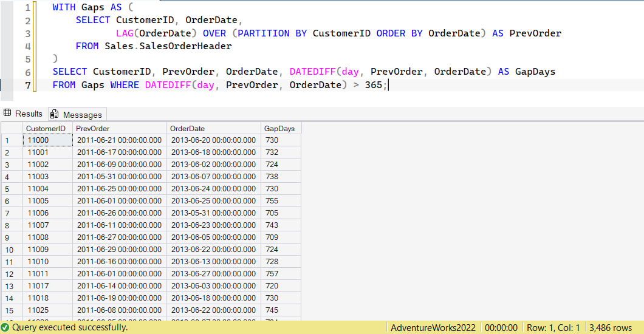644x334 pixels.
Task: Click PrevOrder value 2011-06-21 00:00:00.000
Action: (120, 140)
